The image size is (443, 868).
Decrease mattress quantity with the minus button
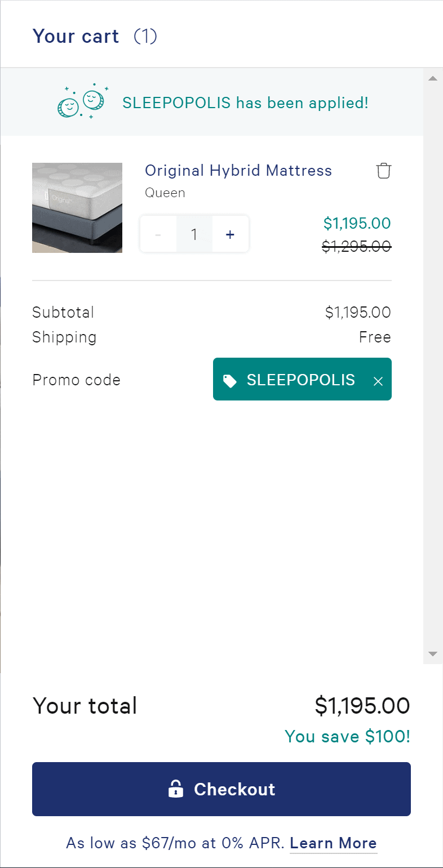(x=158, y=234)
